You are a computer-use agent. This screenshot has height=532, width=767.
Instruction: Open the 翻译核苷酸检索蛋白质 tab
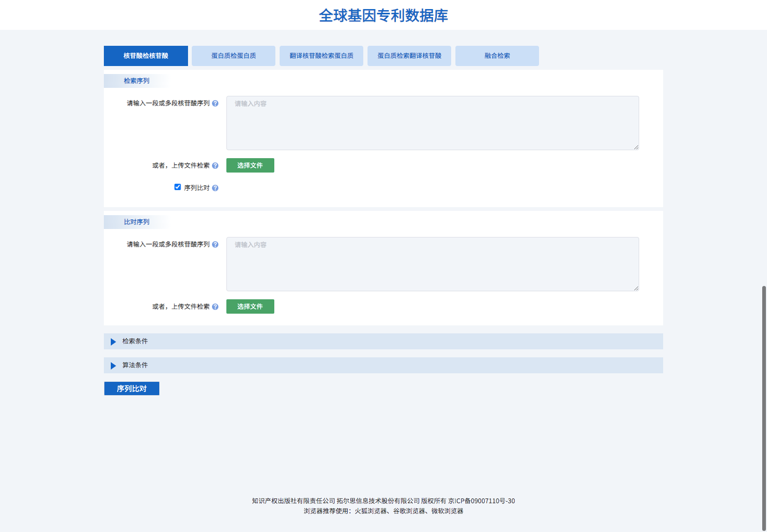coord(321,56)
